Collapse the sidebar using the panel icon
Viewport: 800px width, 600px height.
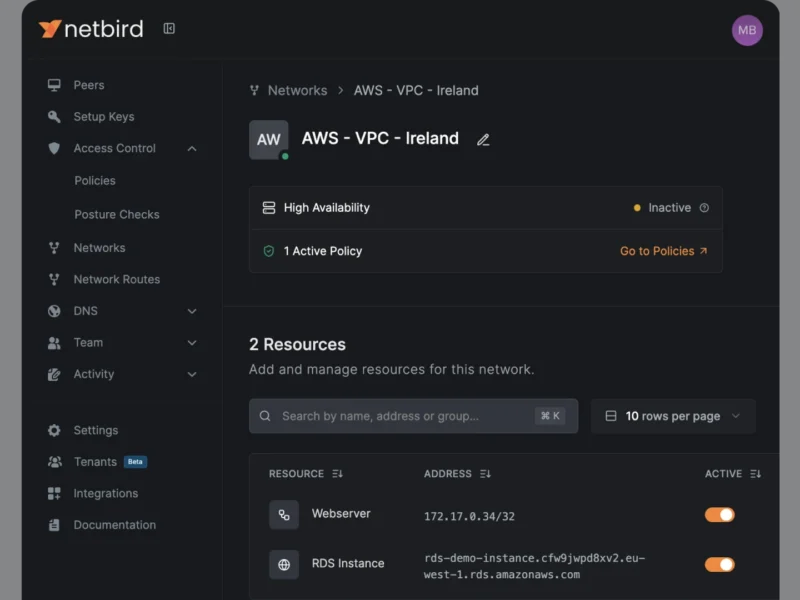(169, 29)
